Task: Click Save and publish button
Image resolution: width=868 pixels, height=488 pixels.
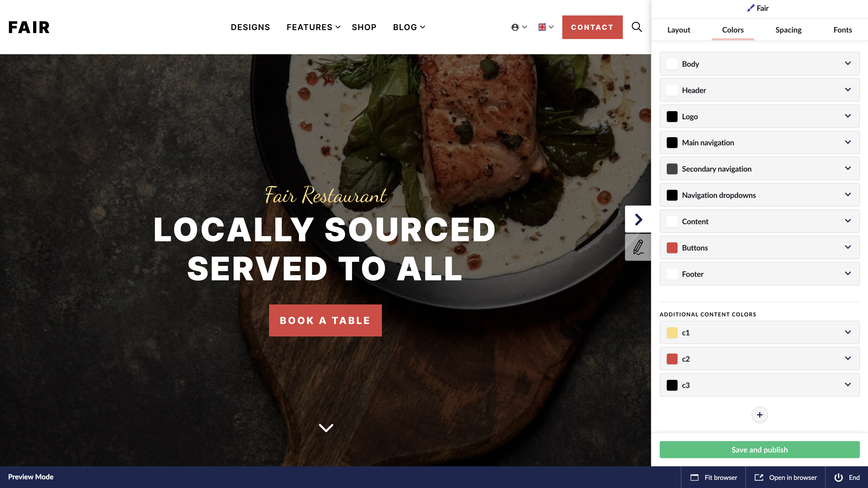Action: point(759,450)
